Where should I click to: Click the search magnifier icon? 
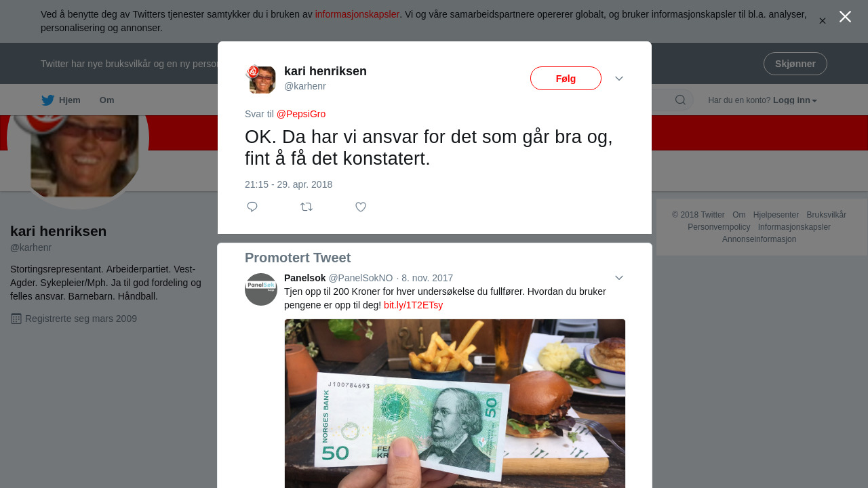(680, 100)
